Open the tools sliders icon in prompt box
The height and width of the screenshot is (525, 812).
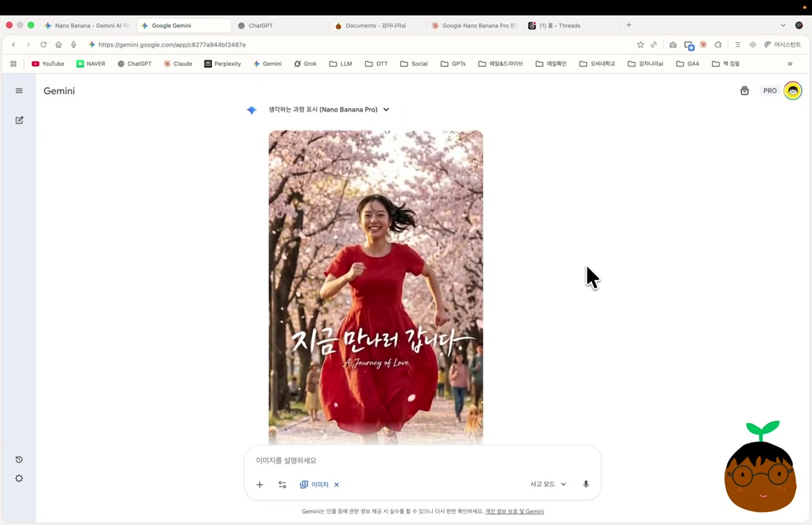[x=282, y=485]
